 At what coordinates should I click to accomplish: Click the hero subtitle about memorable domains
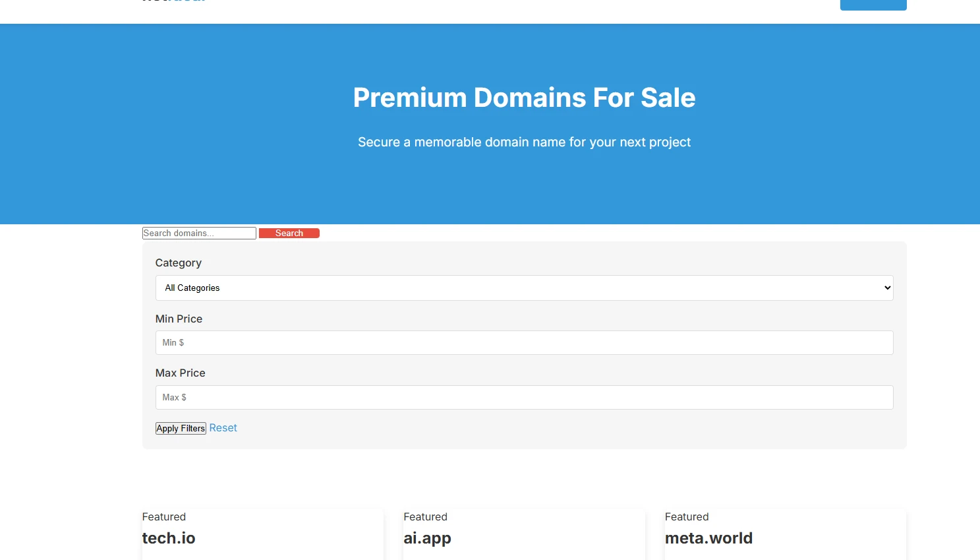pos(524,142)
